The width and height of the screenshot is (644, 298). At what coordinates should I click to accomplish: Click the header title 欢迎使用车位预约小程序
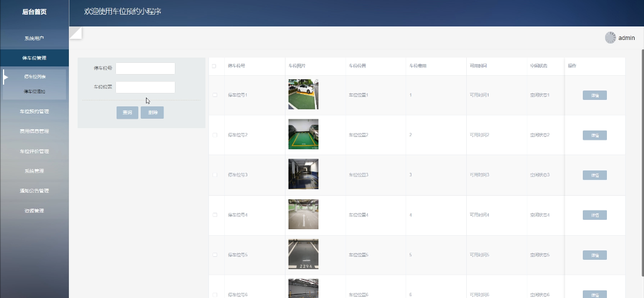(123, 12)
